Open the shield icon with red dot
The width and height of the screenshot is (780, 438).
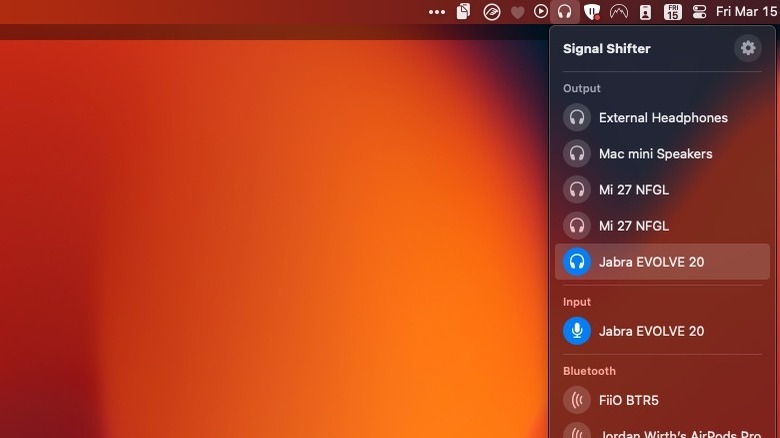coord(591,12)
